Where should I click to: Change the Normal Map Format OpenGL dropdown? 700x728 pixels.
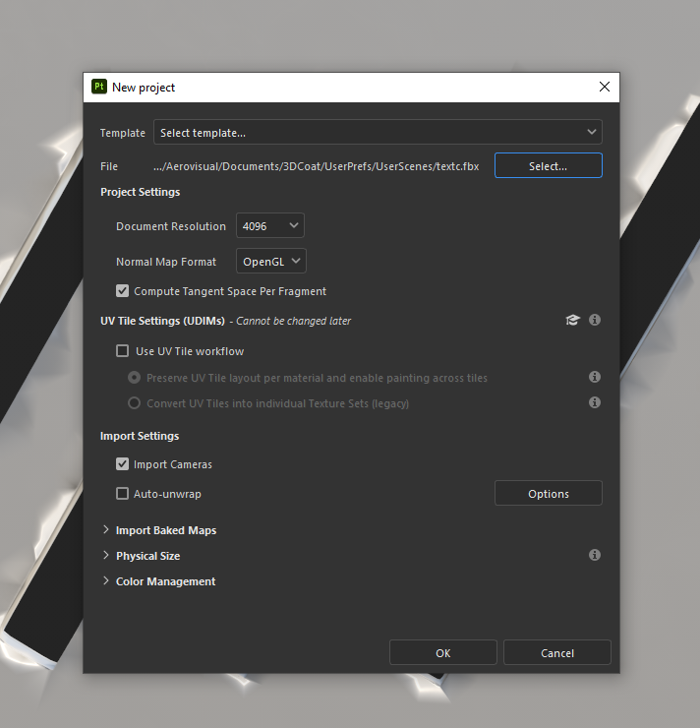pos(271,262)
